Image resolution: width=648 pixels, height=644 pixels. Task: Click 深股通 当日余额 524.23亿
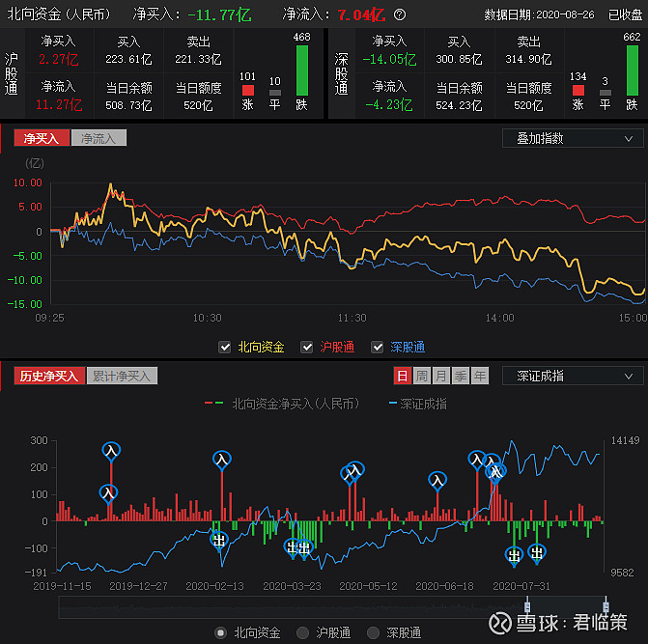459,106
